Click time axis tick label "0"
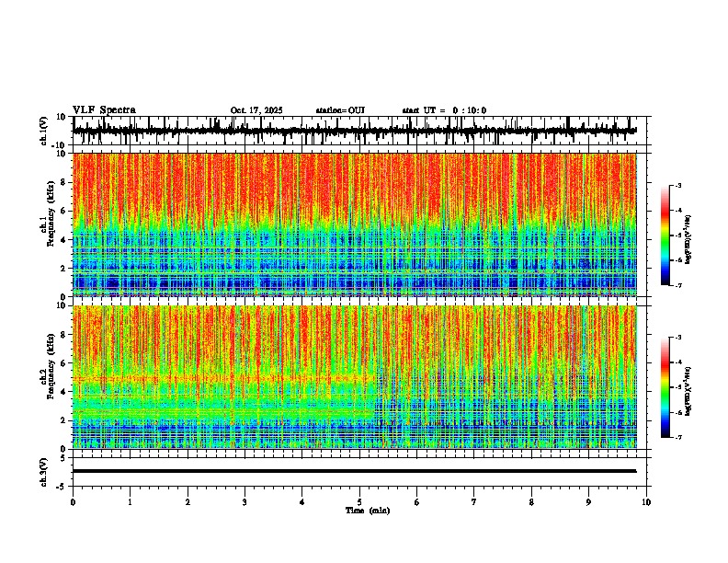This screenshot has height=563, width=728. coord(73,502)
